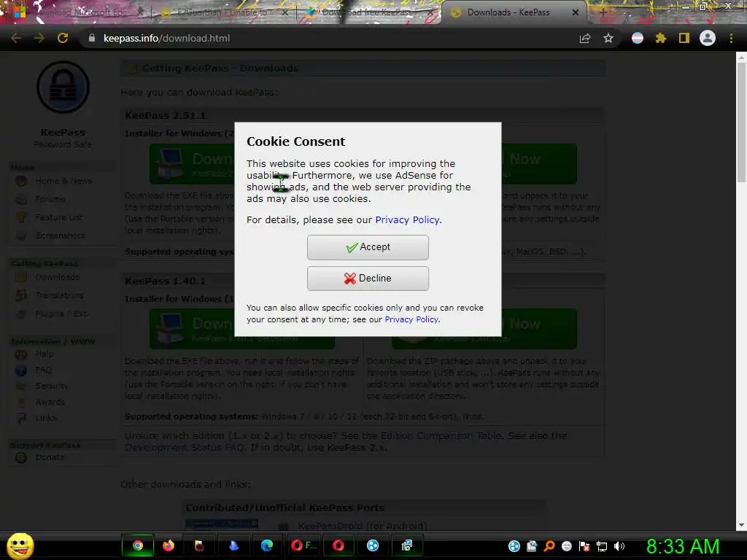Launch Firefox from the taskbar
This screenshot has height=560, width=747.
(x=169, y=545)
